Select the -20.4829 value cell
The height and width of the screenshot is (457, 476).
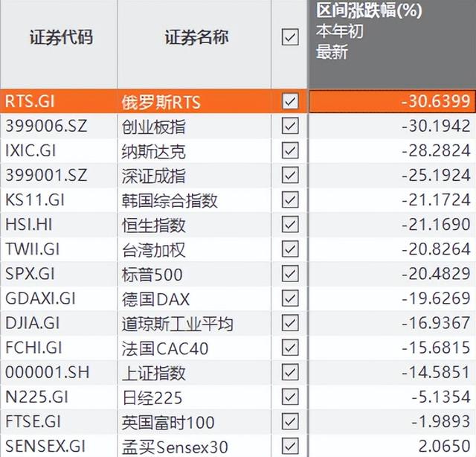pos(392,273)
